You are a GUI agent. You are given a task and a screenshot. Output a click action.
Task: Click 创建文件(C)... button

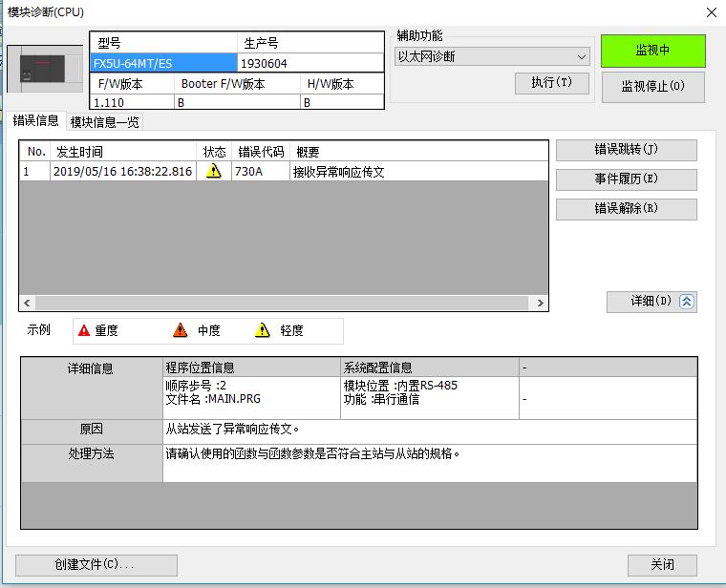point(96,564)
